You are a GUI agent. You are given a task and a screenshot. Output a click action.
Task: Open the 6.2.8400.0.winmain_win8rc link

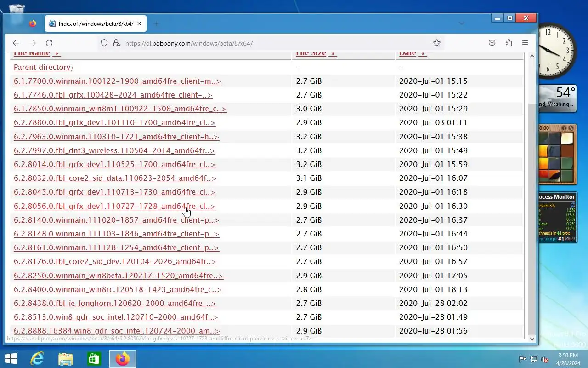(118, 289)
